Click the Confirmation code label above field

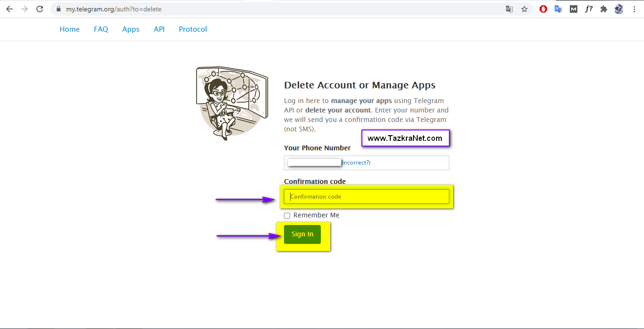[x=315, y=182]
